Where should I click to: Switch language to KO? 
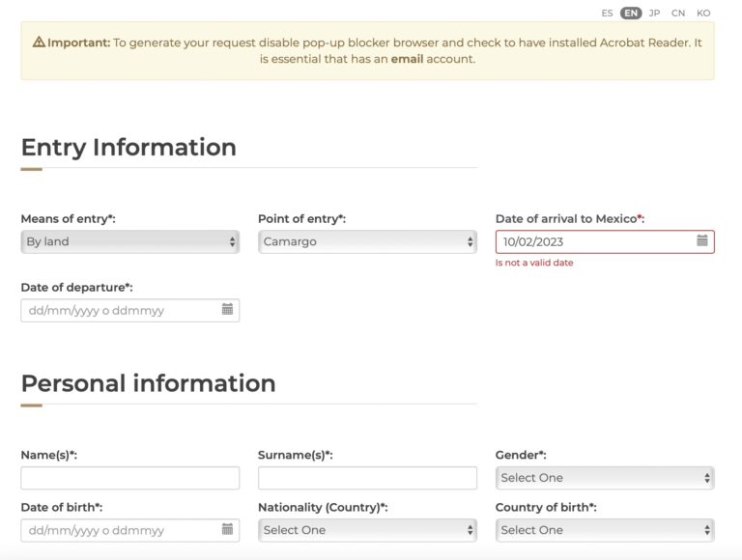coord(703,14)
